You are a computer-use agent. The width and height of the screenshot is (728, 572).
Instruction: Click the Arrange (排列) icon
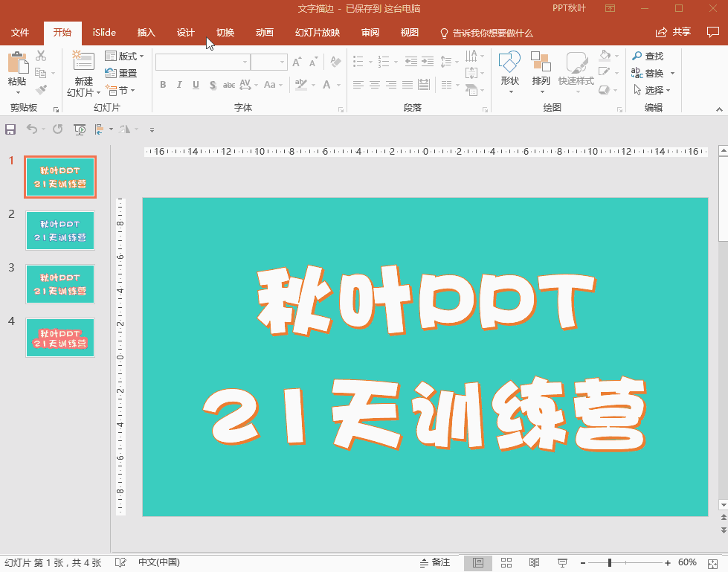[x=541, y=62]
